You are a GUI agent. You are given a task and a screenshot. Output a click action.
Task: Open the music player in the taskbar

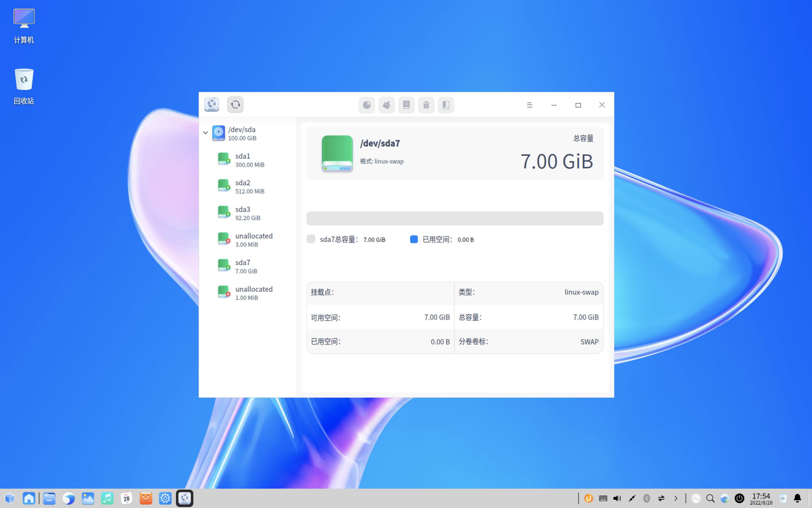107,498
